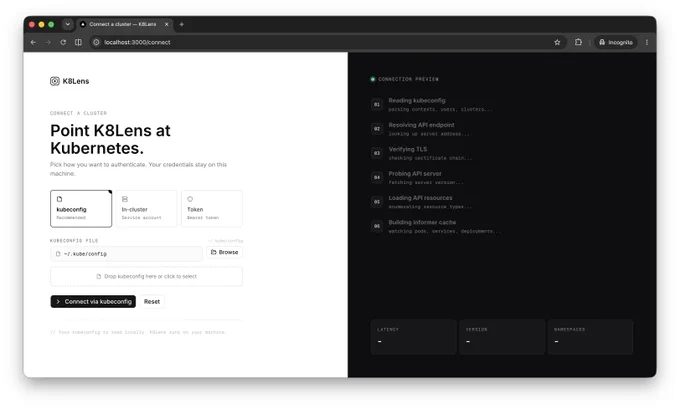Click the server icon on In-cluster card
The height and width of the screenshot is (409, 680).
pos(125,199)
